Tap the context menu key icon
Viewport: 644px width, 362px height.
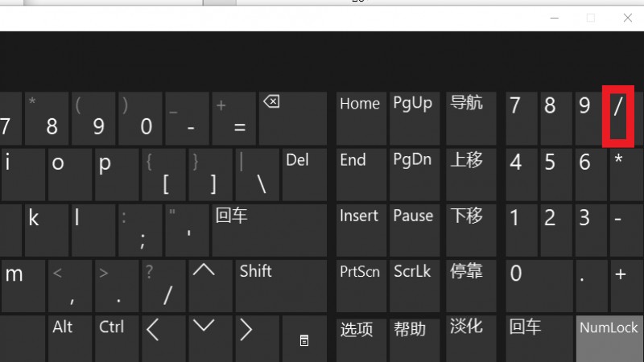[x=304, y=339]
